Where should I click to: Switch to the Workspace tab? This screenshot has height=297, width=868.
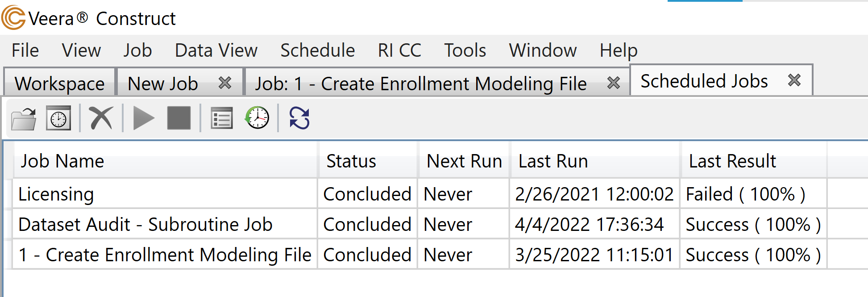coord(59,83)
